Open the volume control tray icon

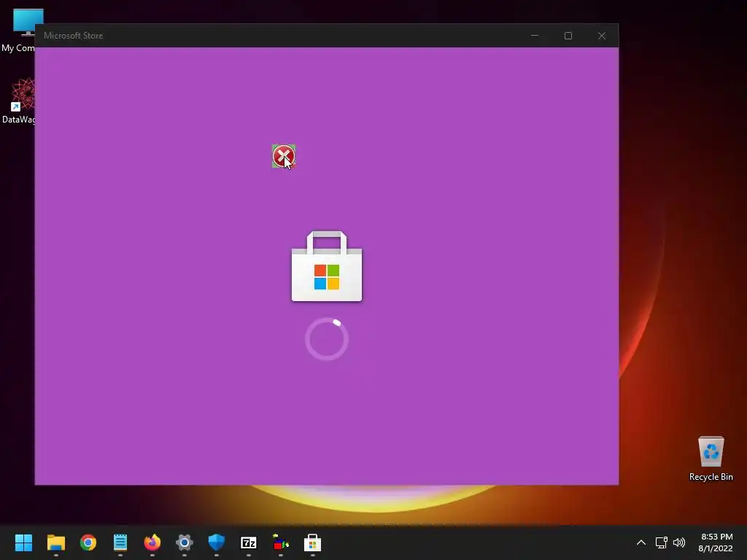tap(679, 542)
